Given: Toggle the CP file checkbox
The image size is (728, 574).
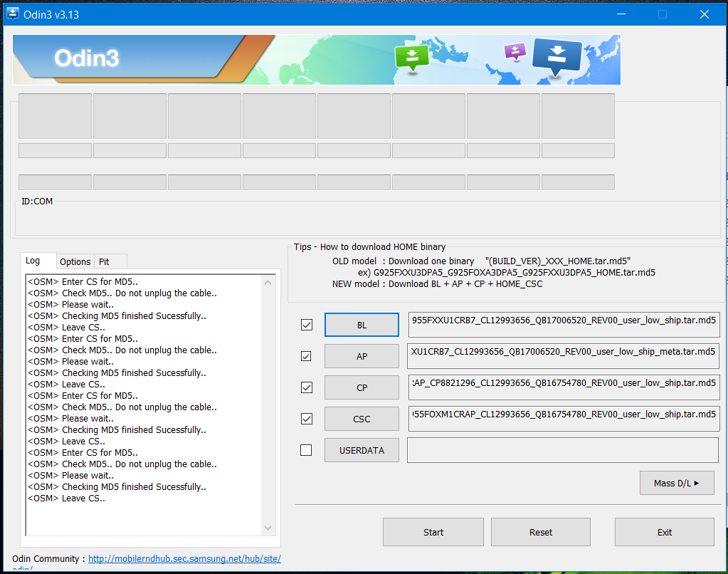Looking at the screenshot, I should pyautogui.click(x=307, y=387).
